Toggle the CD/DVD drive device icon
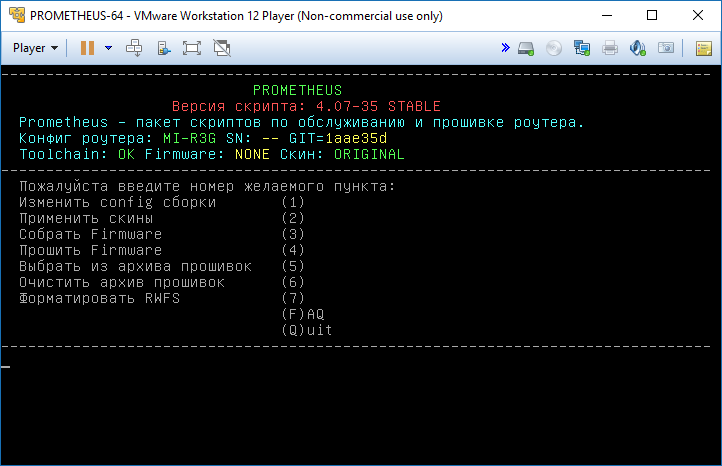The width and height of the screenshot is (722, 466). click(x=554, y=48)
